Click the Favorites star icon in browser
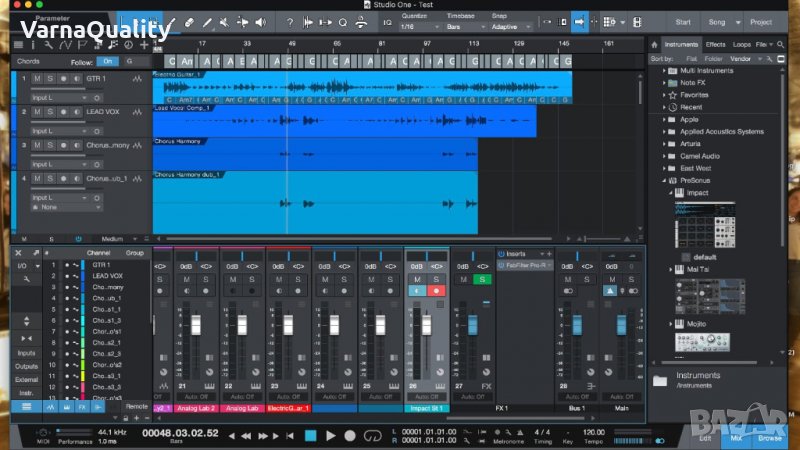 coord(673,95)
